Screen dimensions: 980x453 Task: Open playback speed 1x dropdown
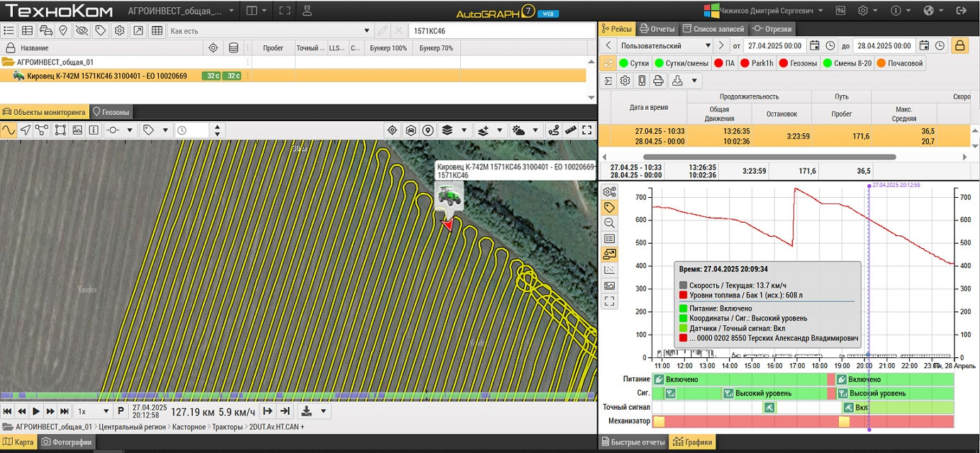94,411
